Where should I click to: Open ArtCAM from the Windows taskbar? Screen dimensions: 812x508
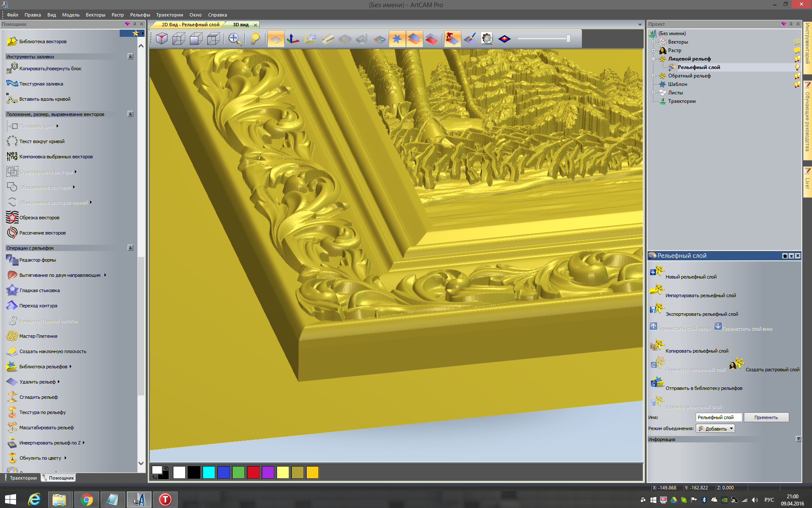(x=139, y=500)
